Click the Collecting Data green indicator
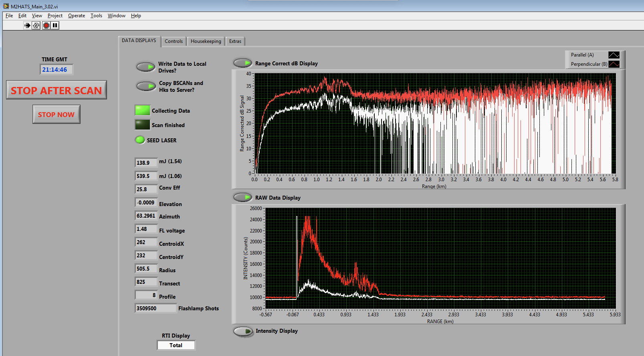 click(x=142, y=110)
